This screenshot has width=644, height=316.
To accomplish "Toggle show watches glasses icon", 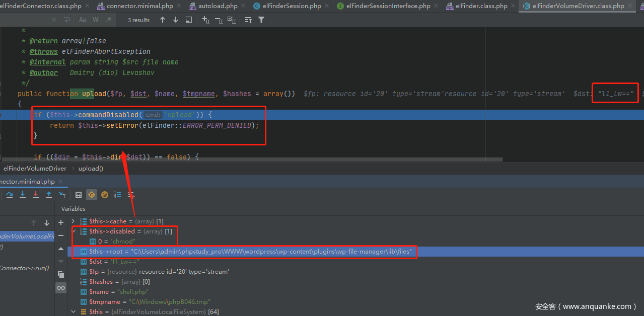I will pyautogui.click(x=61, y=288).
